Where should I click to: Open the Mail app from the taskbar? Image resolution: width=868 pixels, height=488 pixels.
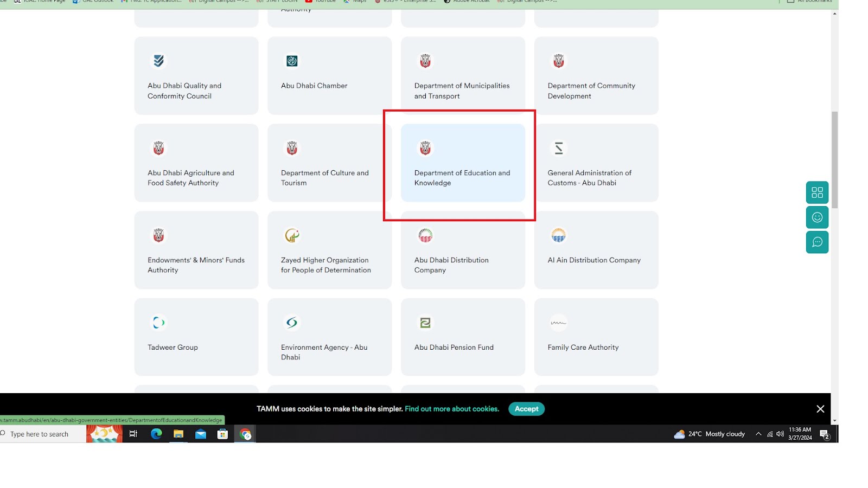pyautogui.click(x=201, y=434)
